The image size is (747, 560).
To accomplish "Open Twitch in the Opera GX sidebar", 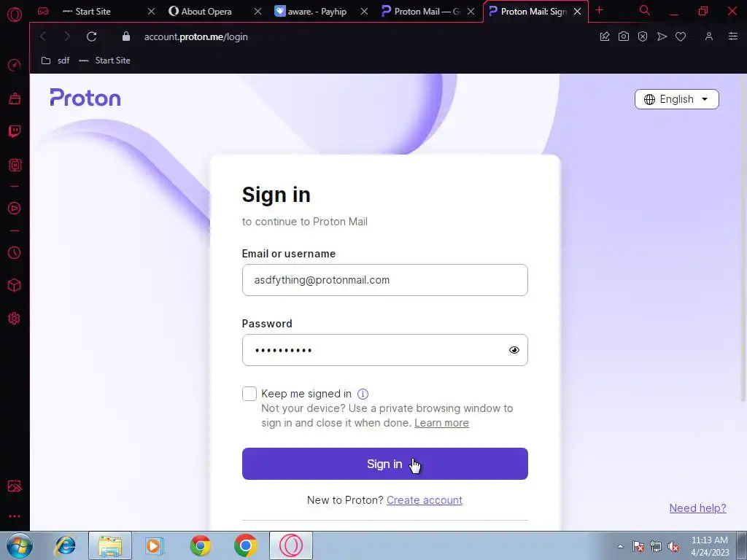I will pos(15,131).
